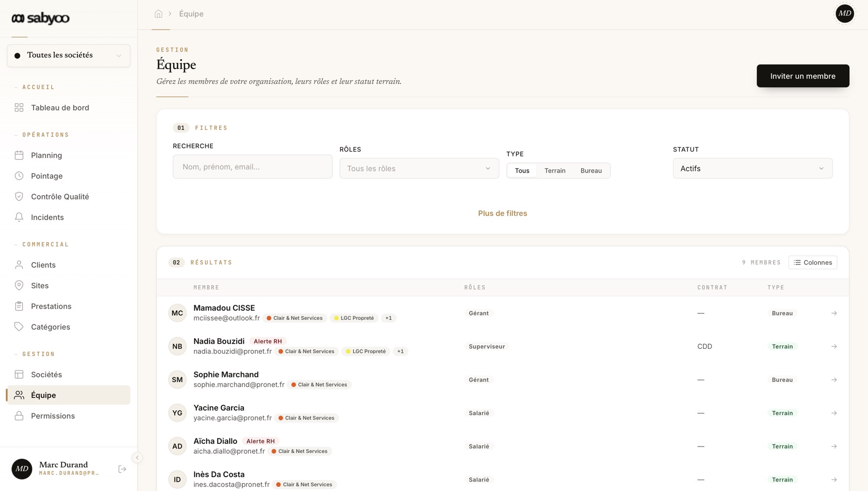This screenshot has width=868, height=491.
Task: Open Sophie Marchand's row arrow
Action: [834, 380]
